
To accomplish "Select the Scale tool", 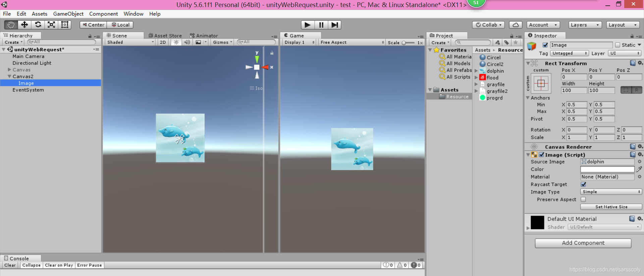I will (51, 25).
